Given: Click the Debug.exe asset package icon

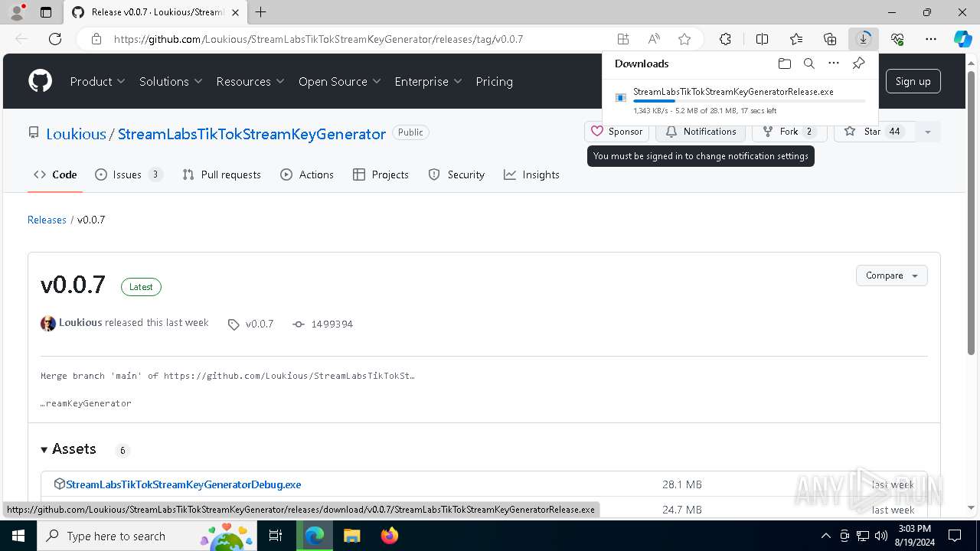Looking at the screenshot, I should 59,484.
